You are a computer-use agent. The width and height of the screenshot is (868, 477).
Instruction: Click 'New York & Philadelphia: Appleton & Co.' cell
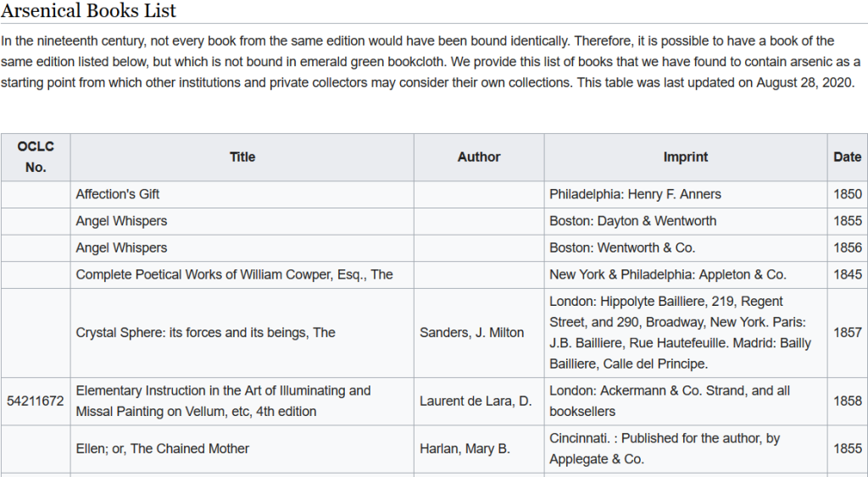tap(685, 275)
